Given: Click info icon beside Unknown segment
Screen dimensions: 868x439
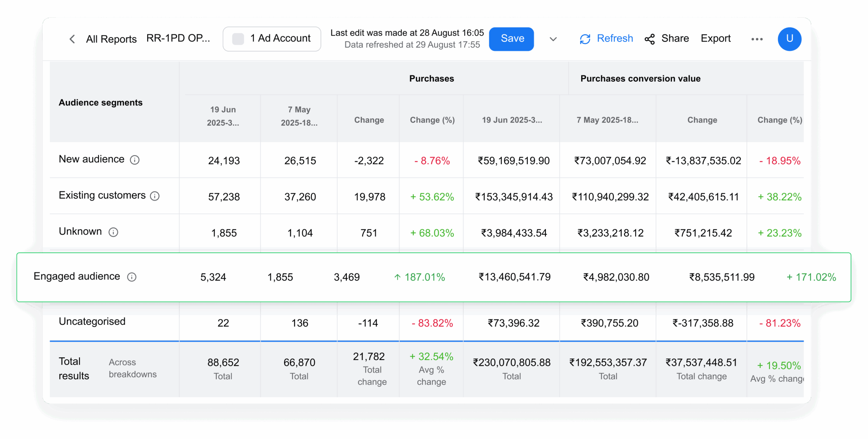Looking at the screenshot, I should point(113,232).
